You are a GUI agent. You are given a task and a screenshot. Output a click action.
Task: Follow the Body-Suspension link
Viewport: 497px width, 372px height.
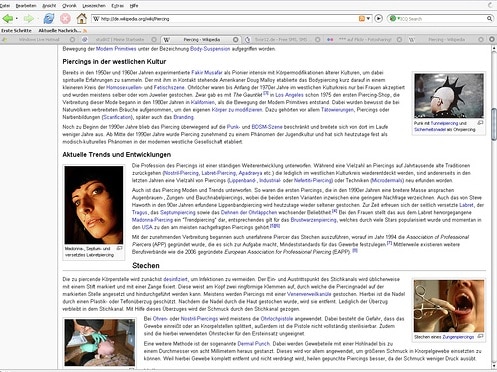tap(210, 49)
